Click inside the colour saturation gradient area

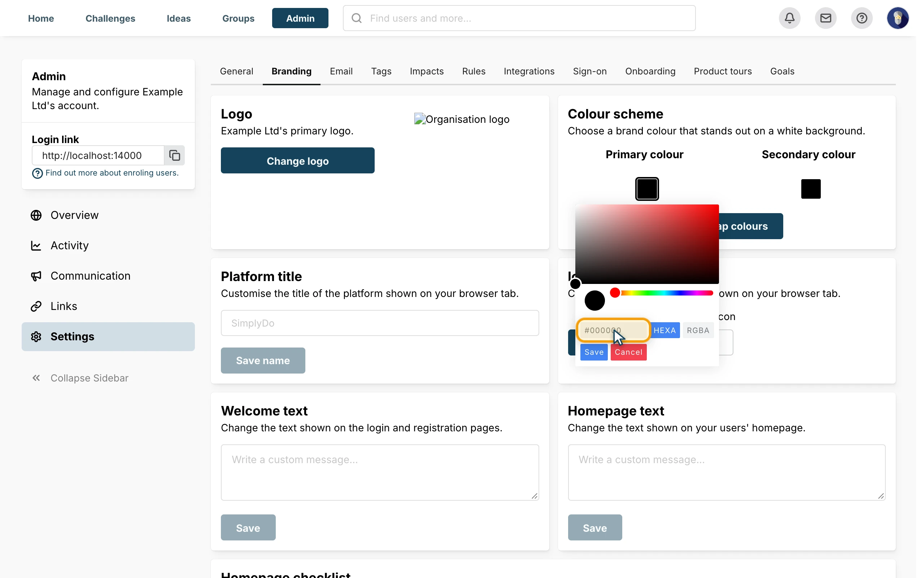(647, 244)
